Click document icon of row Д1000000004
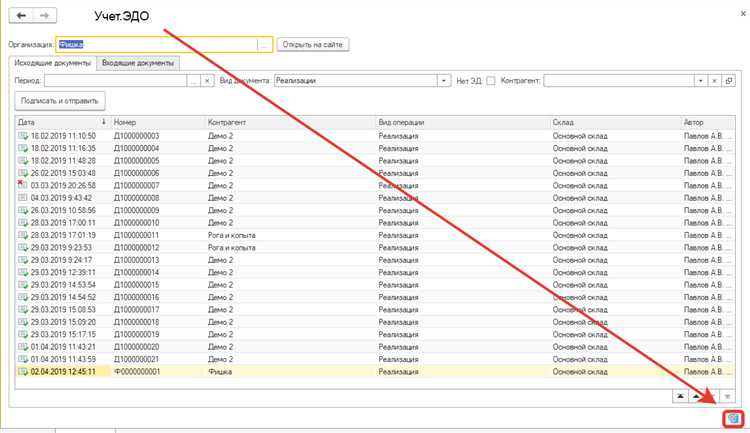750x433 pixels. [x=23, y=148]
